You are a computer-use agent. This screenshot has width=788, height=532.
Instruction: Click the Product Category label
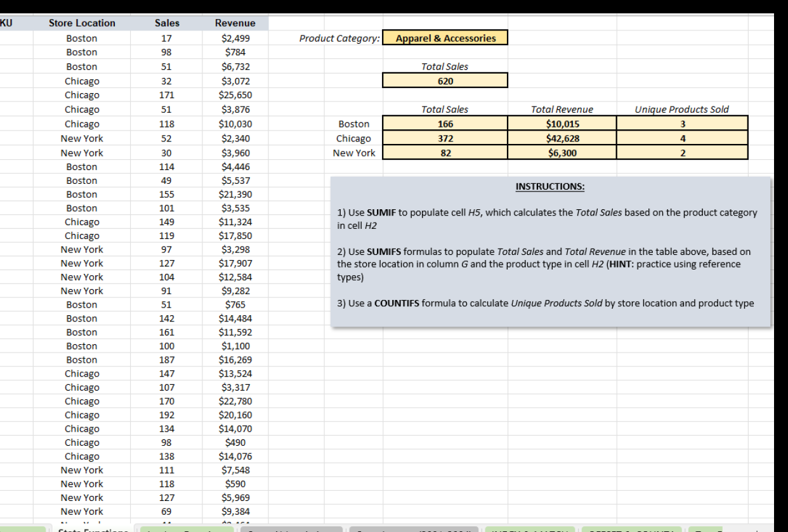click(x=339, y=38)
